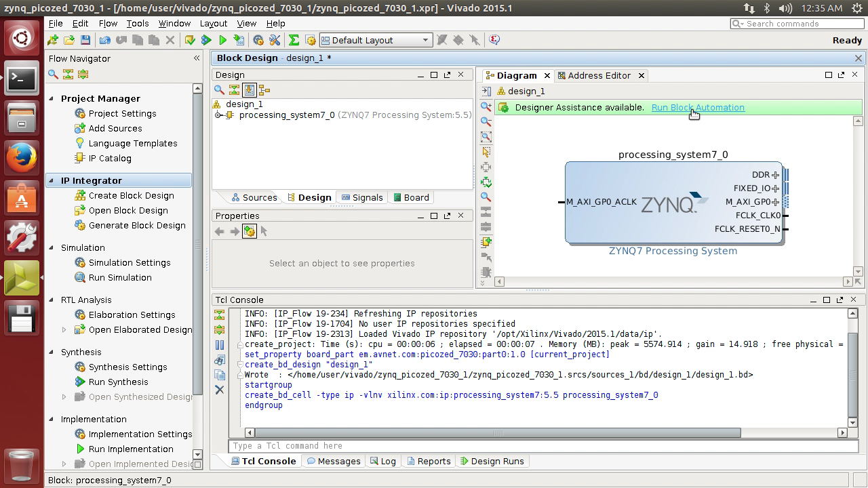Viewport: 868px width, 488px height.
Task: Open the Messages tab
Action: tap(334, 461)
